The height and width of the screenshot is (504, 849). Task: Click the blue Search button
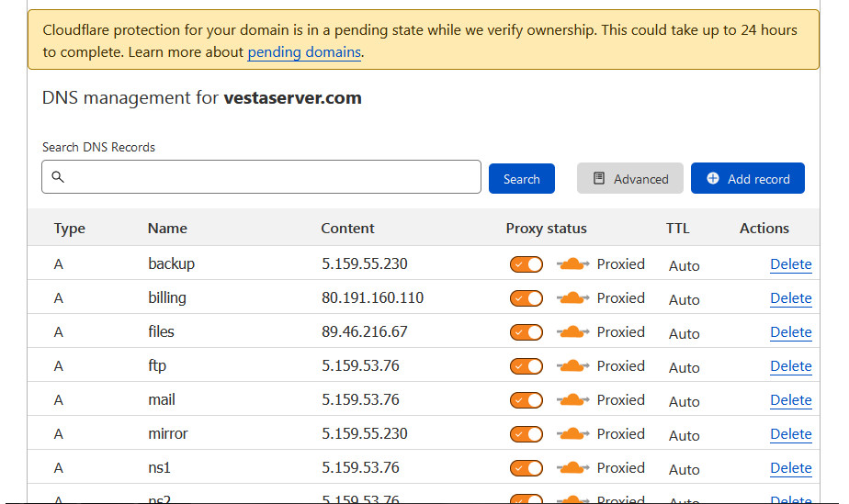pyautogui.click(x=521, y=179)
